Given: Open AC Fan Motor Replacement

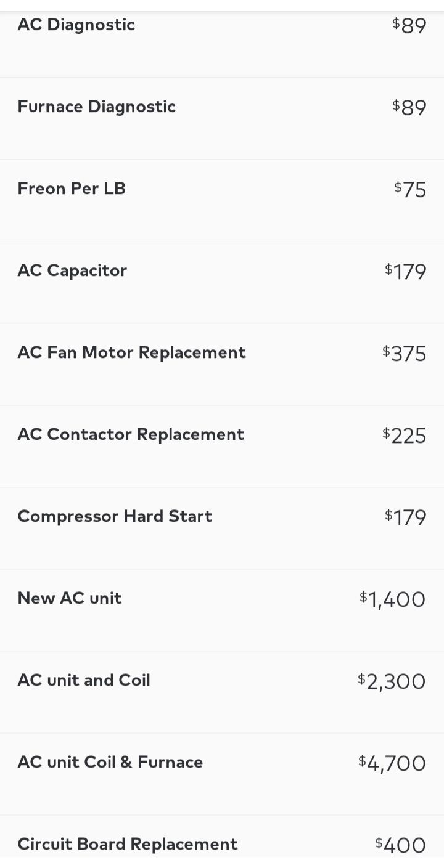Looking at the screenshot, I should pos(222,364).
